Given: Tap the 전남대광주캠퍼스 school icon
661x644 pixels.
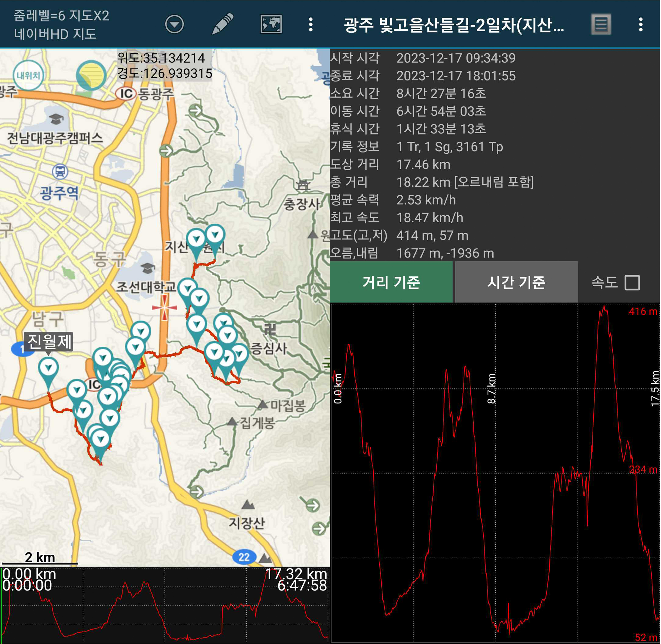Looking at the screenshot, I should coord(56,119).
